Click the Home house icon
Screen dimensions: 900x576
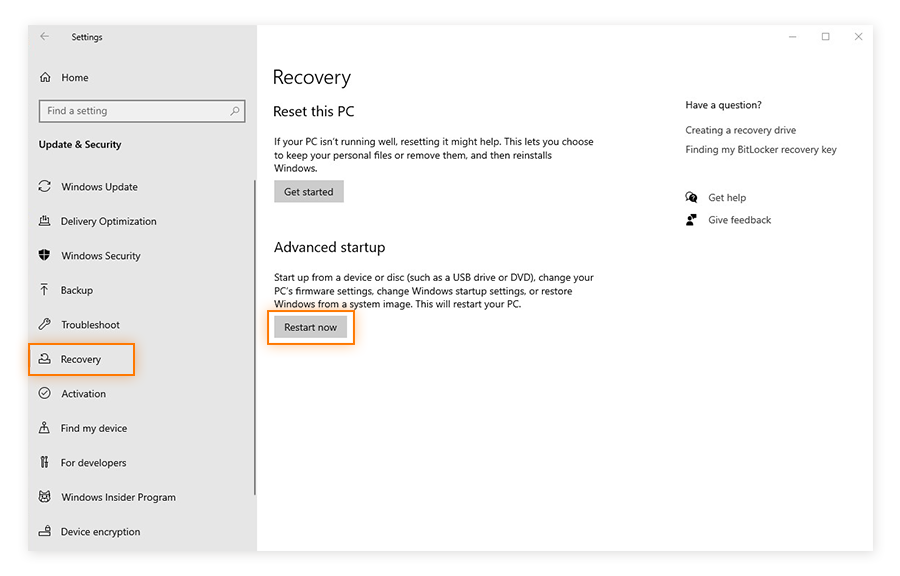click(46, 77)
